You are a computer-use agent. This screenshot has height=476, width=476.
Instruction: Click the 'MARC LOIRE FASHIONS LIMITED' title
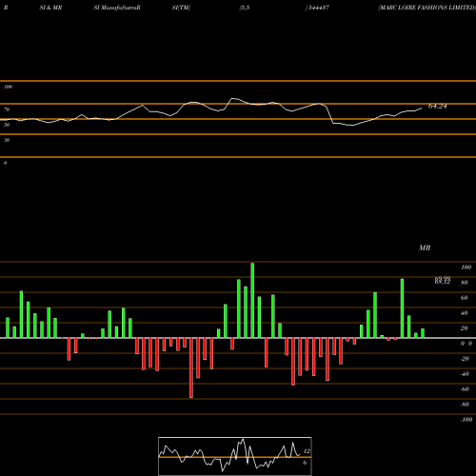426,8
